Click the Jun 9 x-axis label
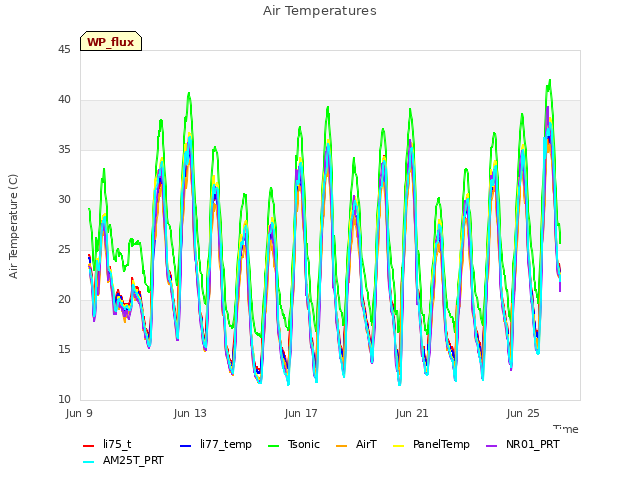Image resolution: width=640 pixels, height=480 pixels. (x=79, y=413)
